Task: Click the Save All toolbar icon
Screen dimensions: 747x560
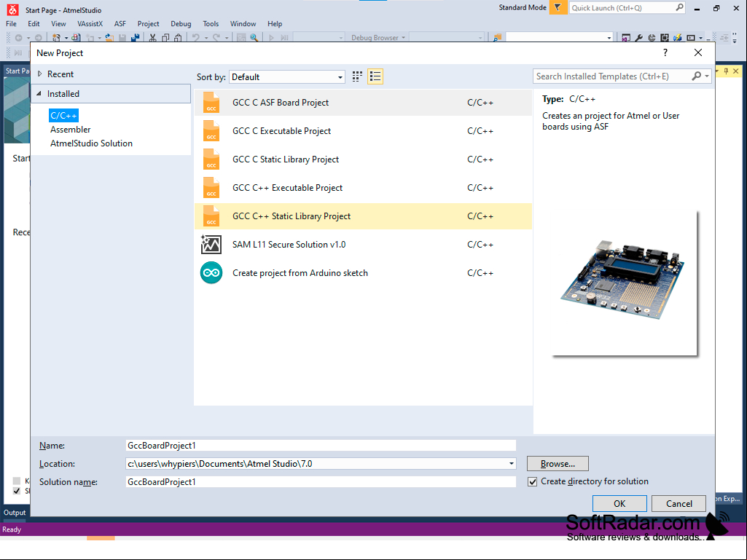Action: [x=136, y=38]
